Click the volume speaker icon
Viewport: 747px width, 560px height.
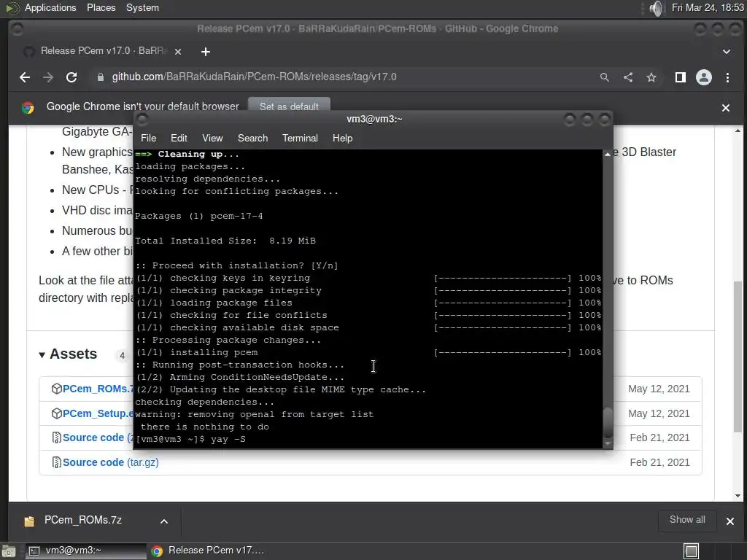656,8
